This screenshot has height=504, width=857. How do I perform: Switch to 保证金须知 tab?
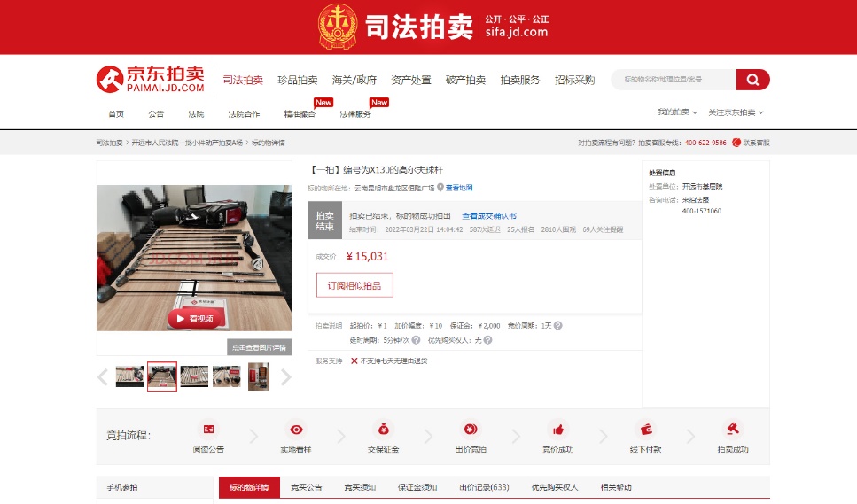tap(417, 487)
